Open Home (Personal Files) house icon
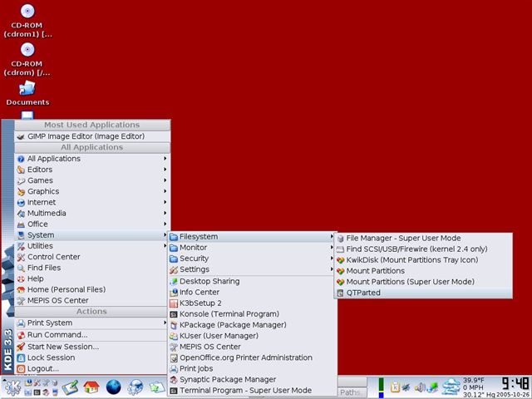This screenshot has width=532, height=399. click(x=21, y=290)
